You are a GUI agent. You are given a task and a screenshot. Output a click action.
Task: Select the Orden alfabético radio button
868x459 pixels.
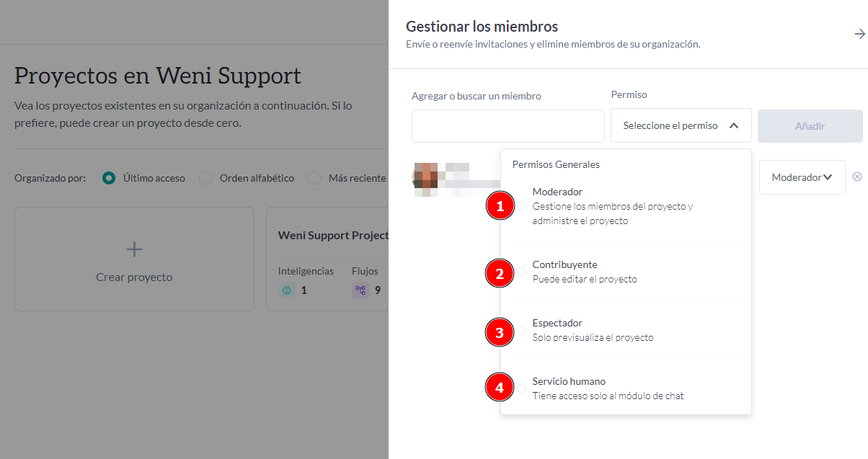coord(205,177)
